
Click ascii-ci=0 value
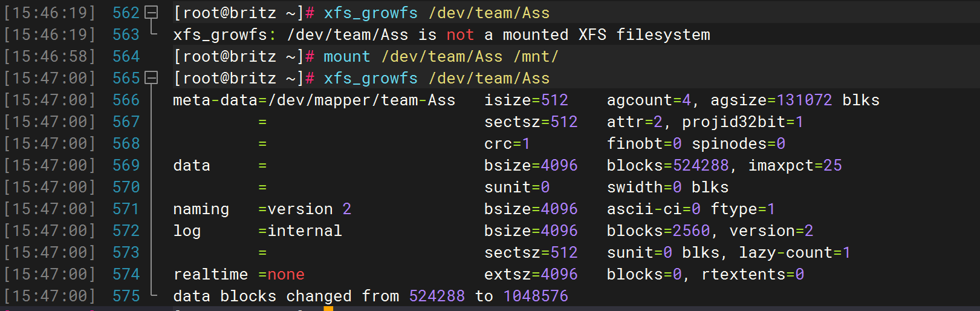click(x=654, y=209)
